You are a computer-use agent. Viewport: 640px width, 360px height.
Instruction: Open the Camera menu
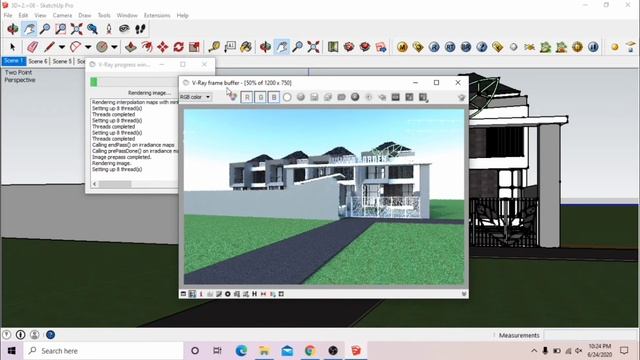(62, 15)
